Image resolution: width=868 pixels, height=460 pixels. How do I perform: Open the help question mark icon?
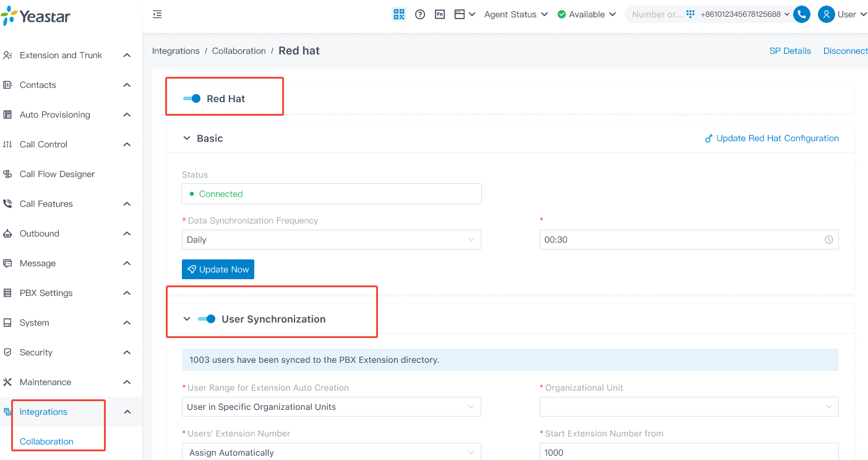(420, 14)
